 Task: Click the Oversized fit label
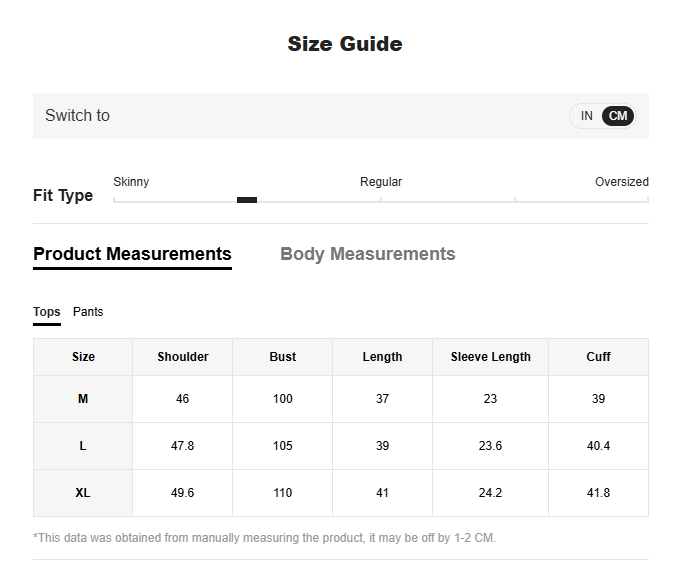[621, 182]
